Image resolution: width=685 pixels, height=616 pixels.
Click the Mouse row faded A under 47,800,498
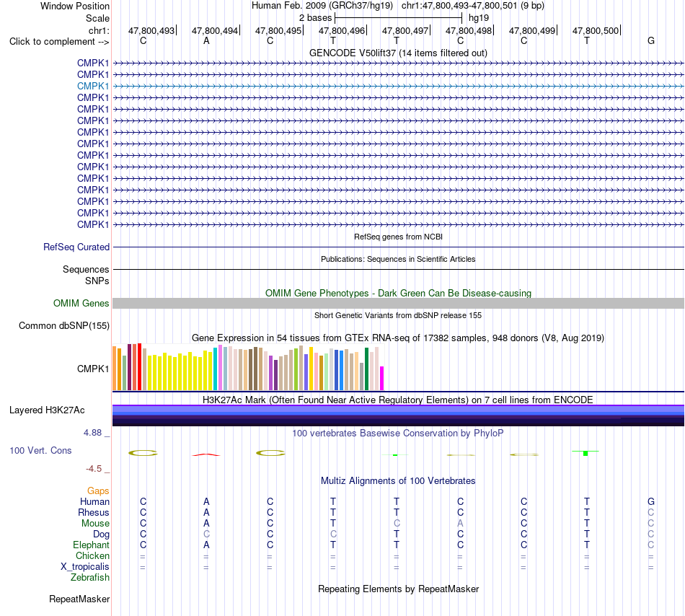(461, 524)
